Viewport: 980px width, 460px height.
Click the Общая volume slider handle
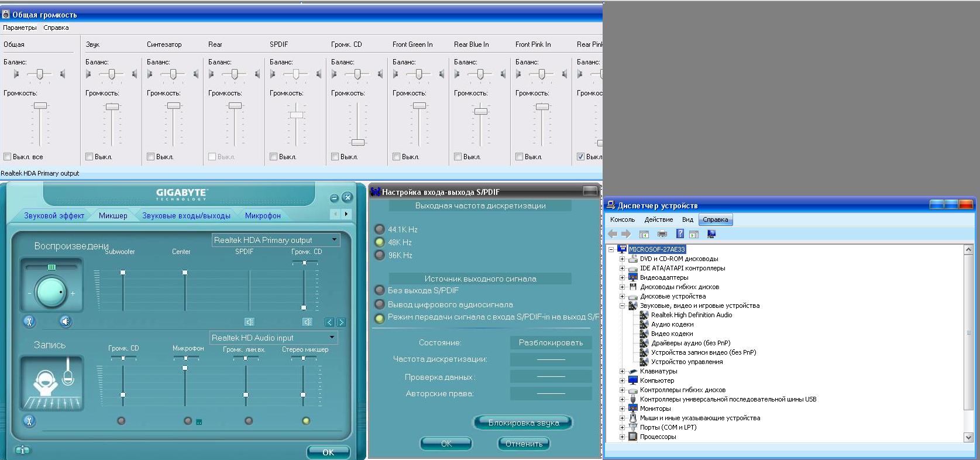(x=40, y=105)
